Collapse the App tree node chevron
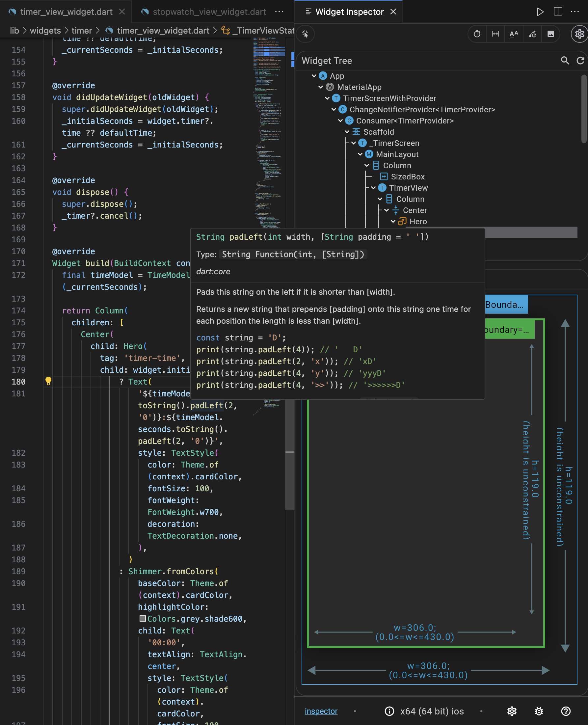 pos(314,76)
